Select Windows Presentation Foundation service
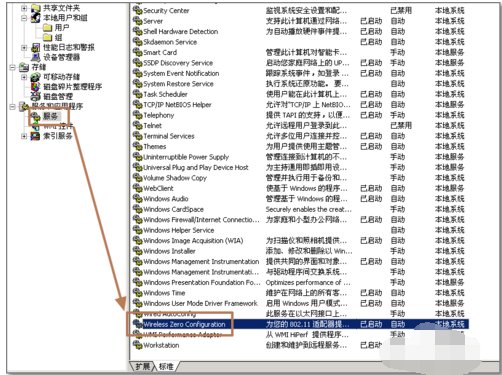The image size is (502, 375). 202,282
